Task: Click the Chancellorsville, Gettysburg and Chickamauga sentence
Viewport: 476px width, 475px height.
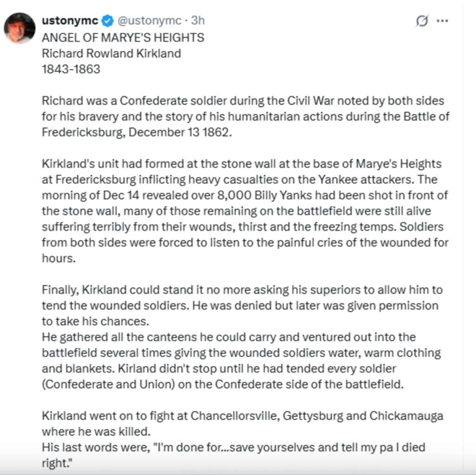Action: point(242,416)
